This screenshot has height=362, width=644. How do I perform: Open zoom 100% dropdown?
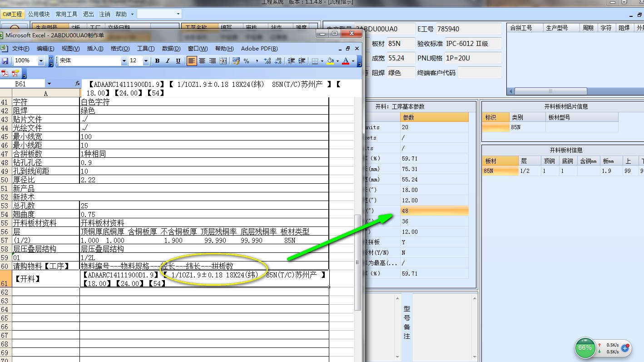(x=41, y=61)
